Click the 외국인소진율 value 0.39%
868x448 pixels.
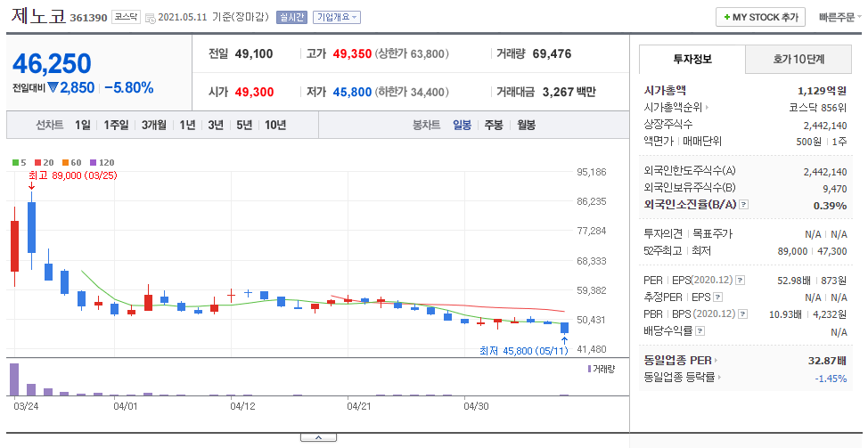830,206
